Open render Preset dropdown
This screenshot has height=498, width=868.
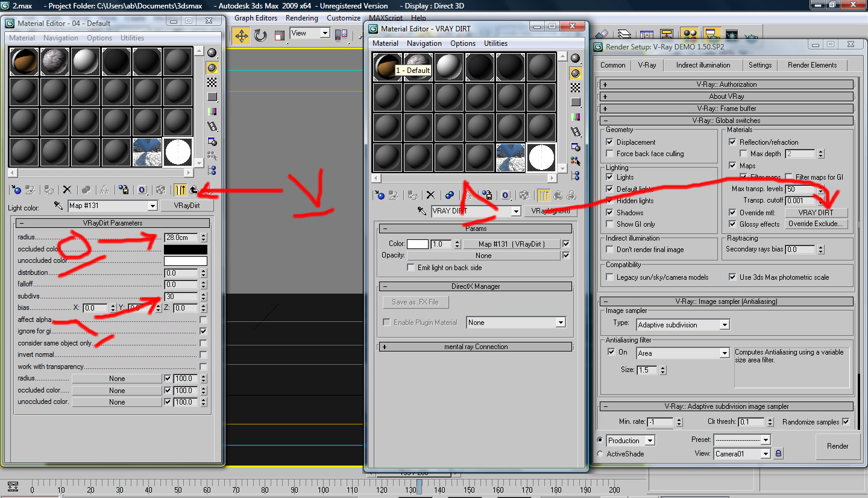(766, 440)
